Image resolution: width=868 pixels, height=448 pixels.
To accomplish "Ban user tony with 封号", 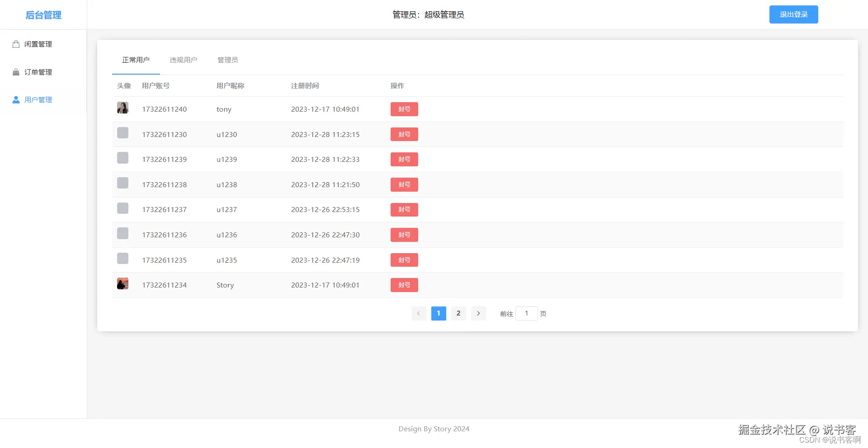I will [x=404, y=109].
